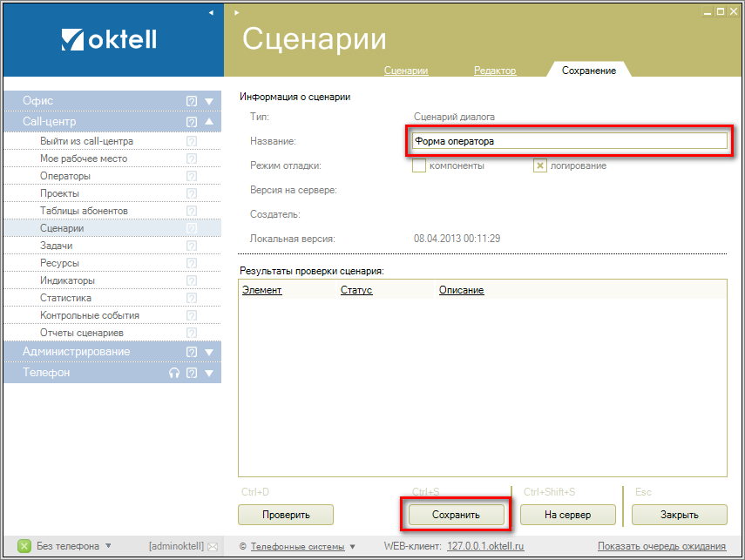
Task: Open help icon beside Администрирование
Action: click(192, 352)
